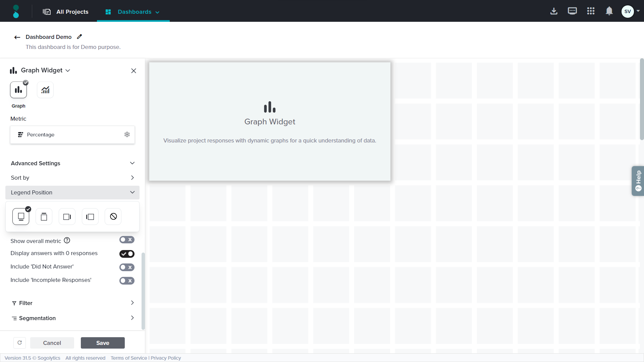Enable Show overall metric toggle

coord(127,240)
